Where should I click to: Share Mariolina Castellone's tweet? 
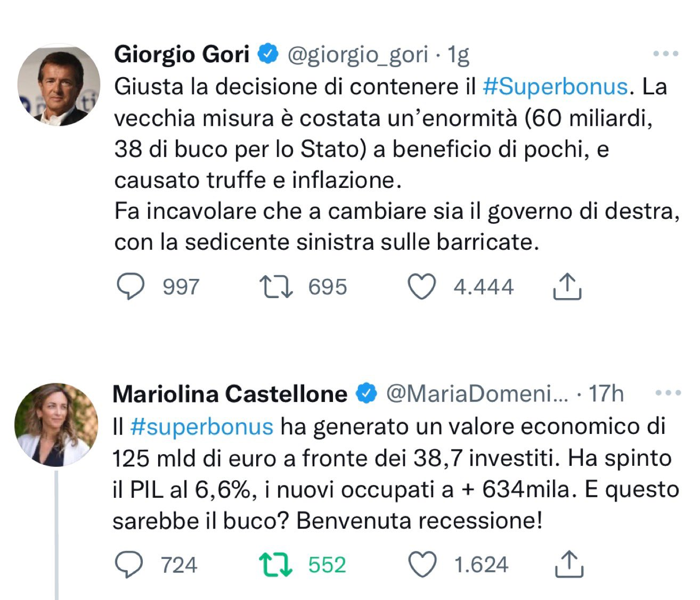tap(569, 564)
